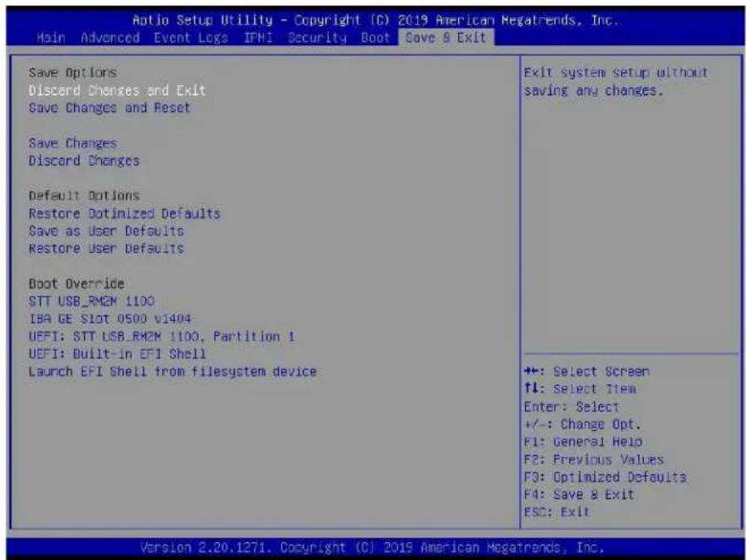The height and width of the screenshot is (560, 746).
Task: Click the F4: Save & Exit hint
Action: click(579, 495)
